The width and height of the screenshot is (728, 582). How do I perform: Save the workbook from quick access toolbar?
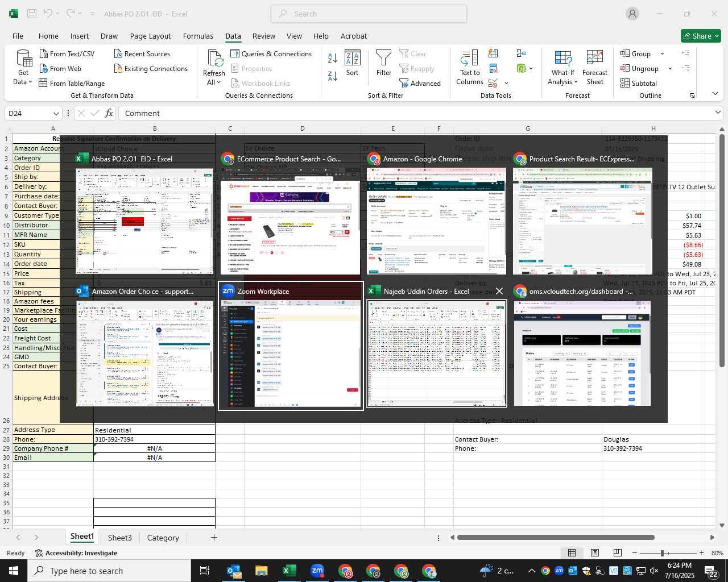click(32, 14)
